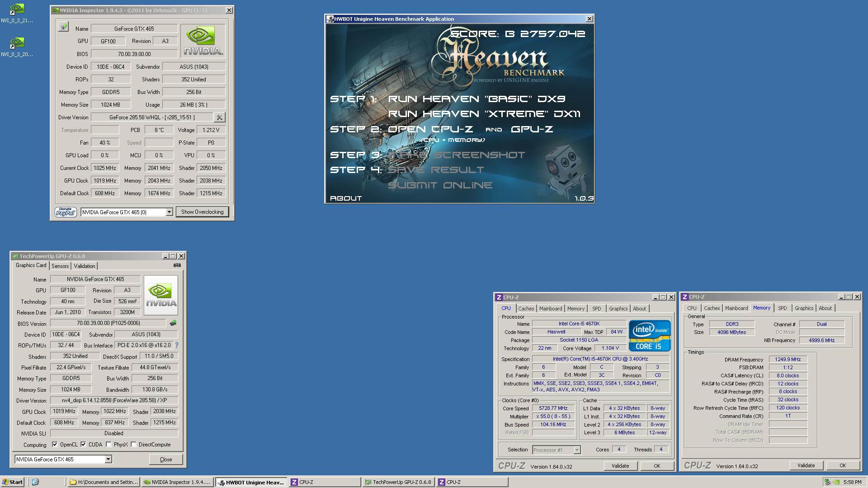Click Submit Online in Heaven benchmark
This screenshot has width=868, height=488.
[x=440, y=185]
